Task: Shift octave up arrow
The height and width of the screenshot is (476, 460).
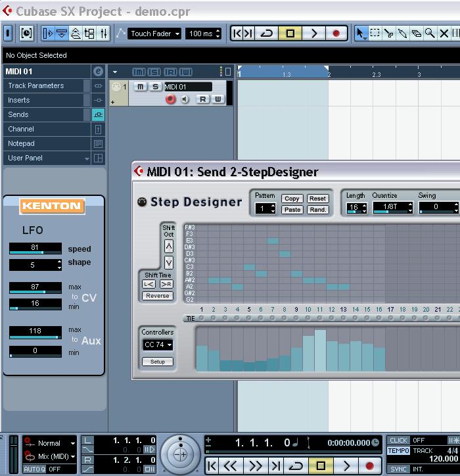Action: coord(169,246)
